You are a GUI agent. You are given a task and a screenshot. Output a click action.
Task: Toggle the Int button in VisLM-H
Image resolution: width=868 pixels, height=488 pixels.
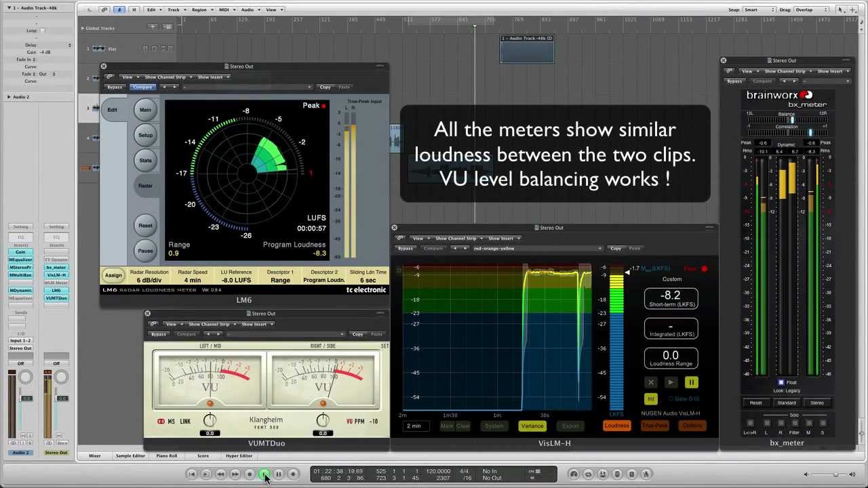pos(650,399)
